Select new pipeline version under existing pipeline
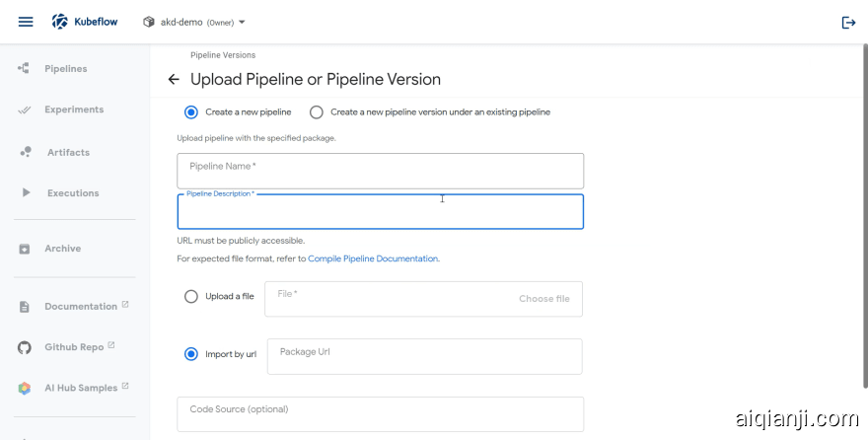The height and width of the screenshot is (440, 868). (x=317, y=112)
